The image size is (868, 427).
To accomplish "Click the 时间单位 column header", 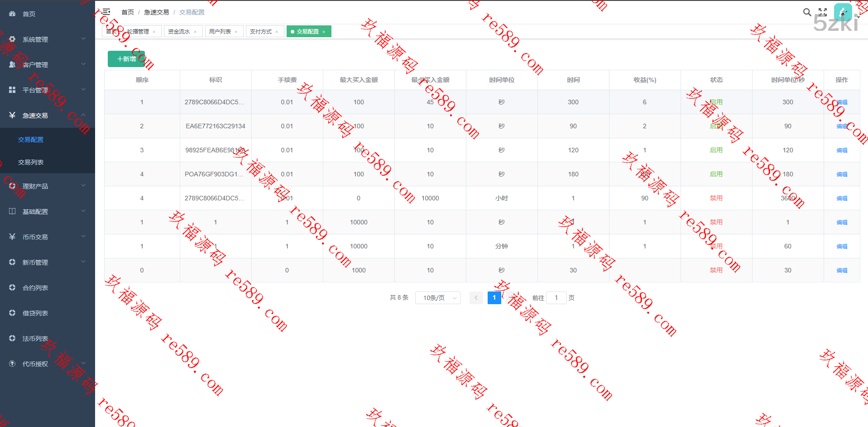I will coord(502,80).
